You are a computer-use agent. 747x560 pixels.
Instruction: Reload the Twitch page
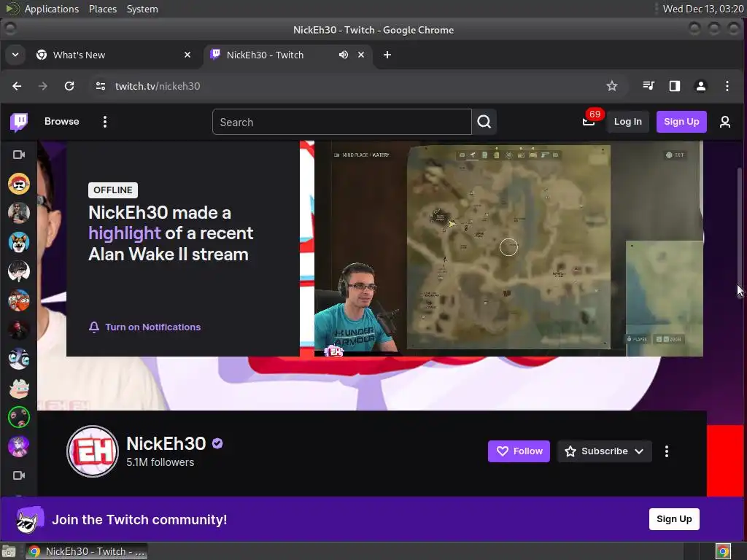click(69, 86)
